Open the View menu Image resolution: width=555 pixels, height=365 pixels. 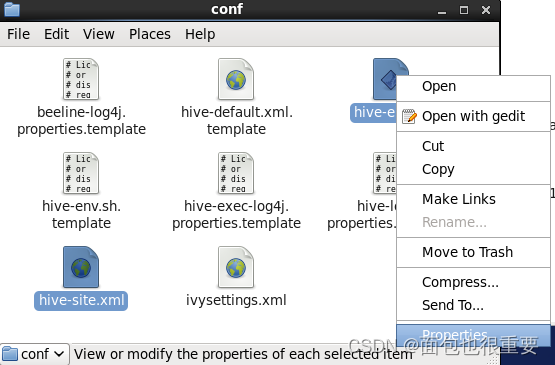98,34
